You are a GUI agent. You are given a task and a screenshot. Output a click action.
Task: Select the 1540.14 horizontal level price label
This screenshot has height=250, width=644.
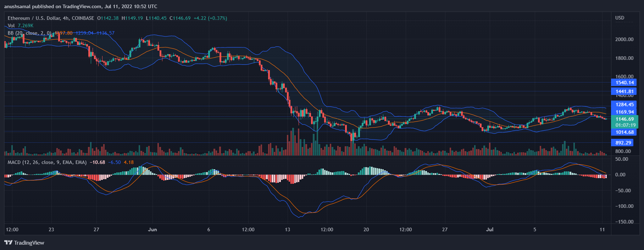[x=624, y=83]
